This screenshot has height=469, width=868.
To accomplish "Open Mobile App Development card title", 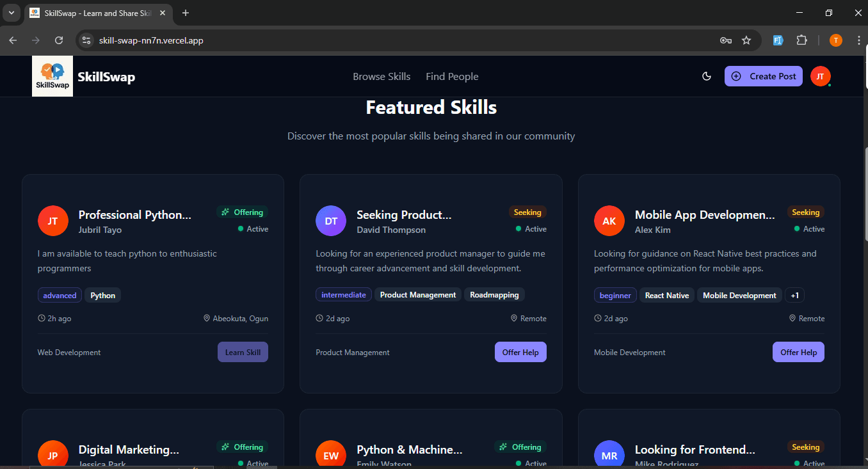I will (x=705, y=215).
